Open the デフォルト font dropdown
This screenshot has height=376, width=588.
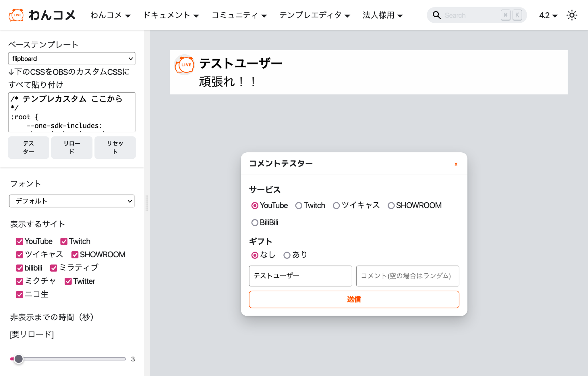[x=72, y=201]
